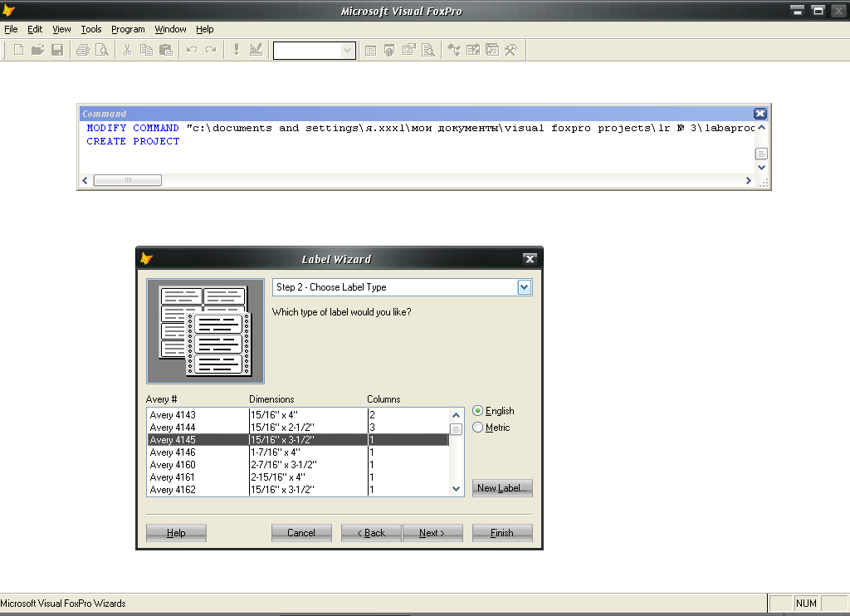Proceed with the Next button
850x616 pixels.
(432, 532)
